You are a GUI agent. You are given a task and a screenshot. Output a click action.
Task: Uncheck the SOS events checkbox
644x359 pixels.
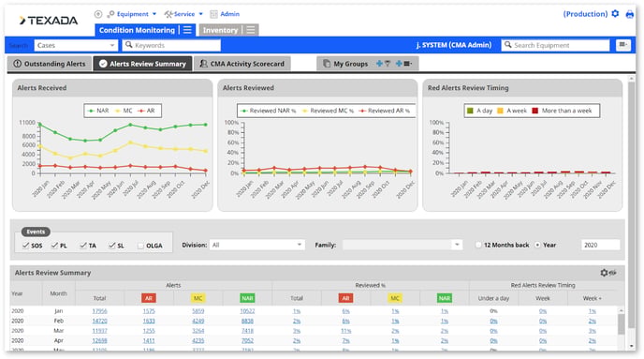coord(26,246)
